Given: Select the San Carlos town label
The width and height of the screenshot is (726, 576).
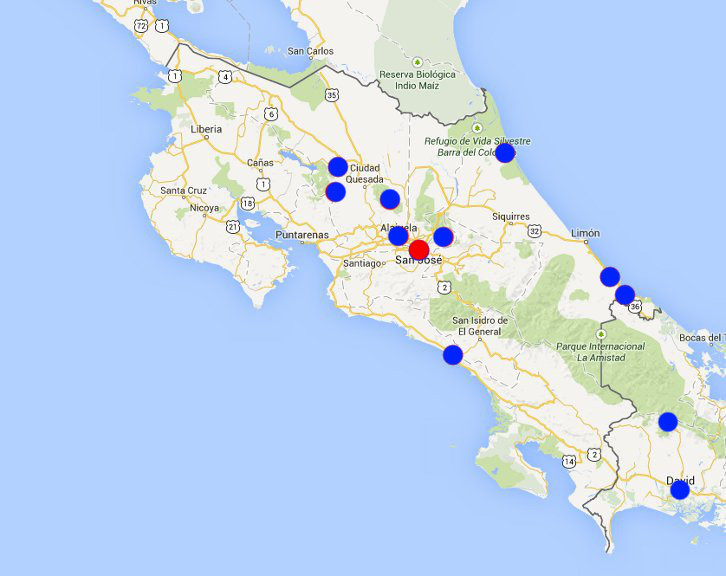Looking at the screenshot, I should click(x=310, y=51).
